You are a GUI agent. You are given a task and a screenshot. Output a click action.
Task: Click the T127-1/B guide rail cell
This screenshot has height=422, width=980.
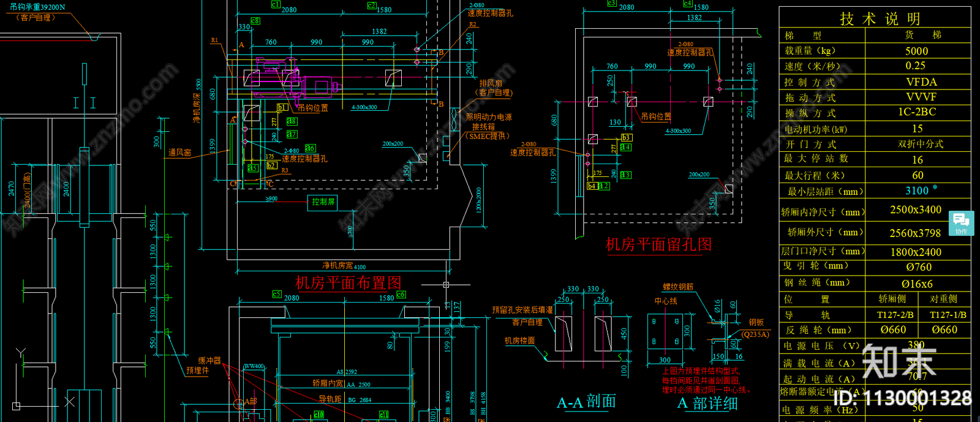click(948, 315)
